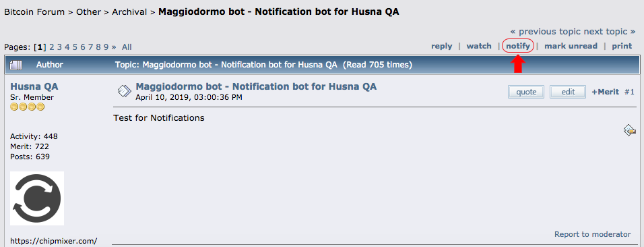This screenshot has height=247, width=644.
Task: Click the post message icon beside the topic title
Action: point(125,91)
